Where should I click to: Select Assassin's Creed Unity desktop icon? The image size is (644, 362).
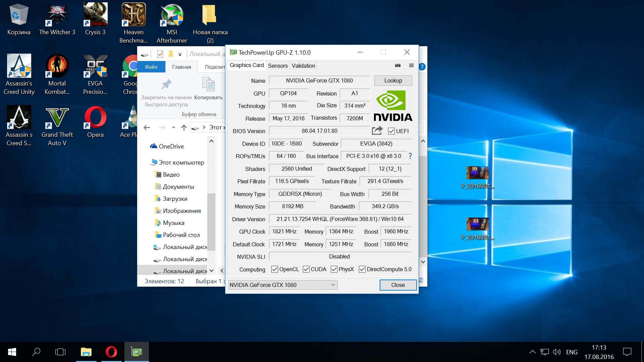pos(19,75)
